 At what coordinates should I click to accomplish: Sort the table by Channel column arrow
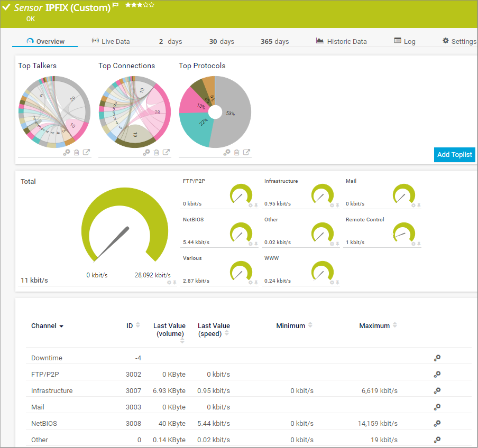coord(61,326)
